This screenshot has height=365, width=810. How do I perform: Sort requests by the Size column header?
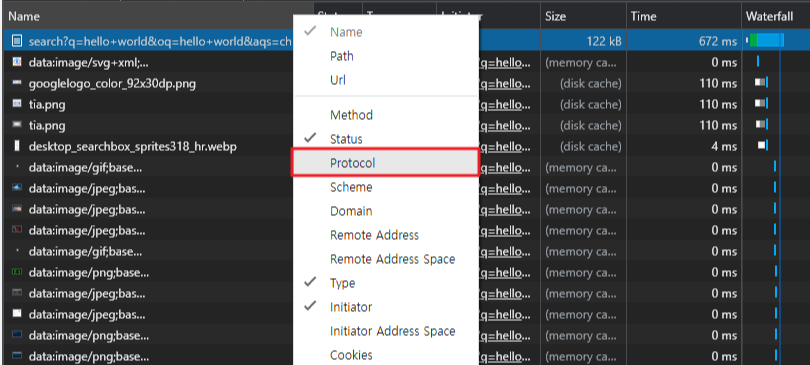click(584, 17)
